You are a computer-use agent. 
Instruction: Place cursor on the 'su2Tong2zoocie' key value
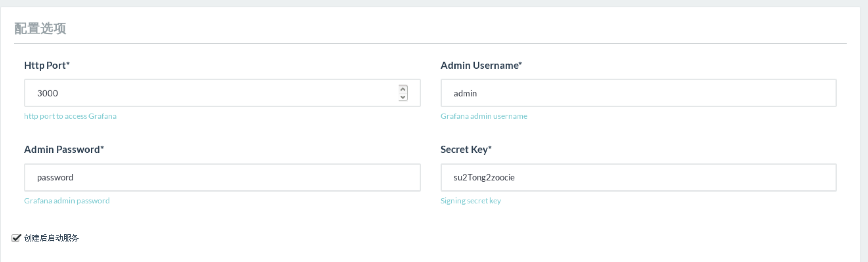coord(484,177)
